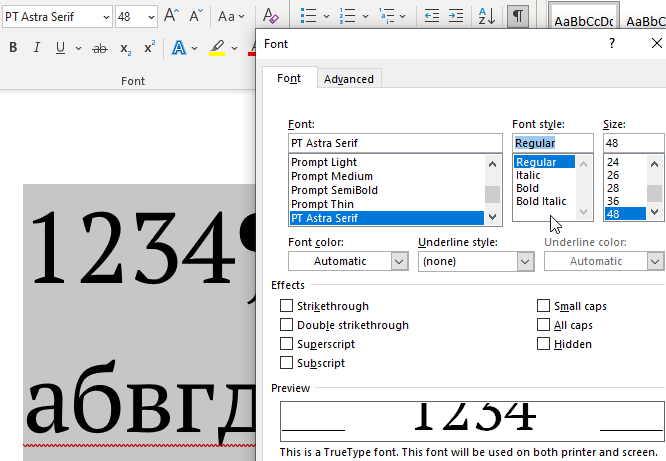666x461 pixels.
Task: Switch to the Advanced tab
Action: point(349,79)
